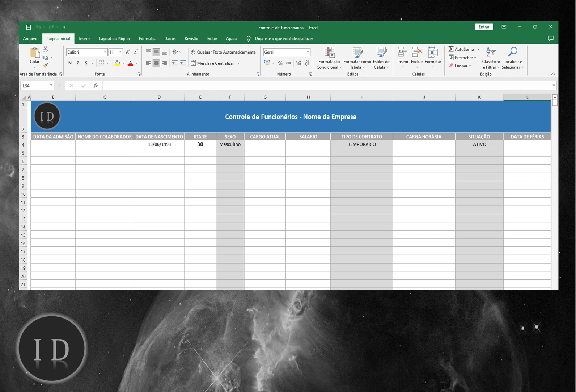Increase font size with the larger A icon
576x392 pixels.
pos(127,52)
